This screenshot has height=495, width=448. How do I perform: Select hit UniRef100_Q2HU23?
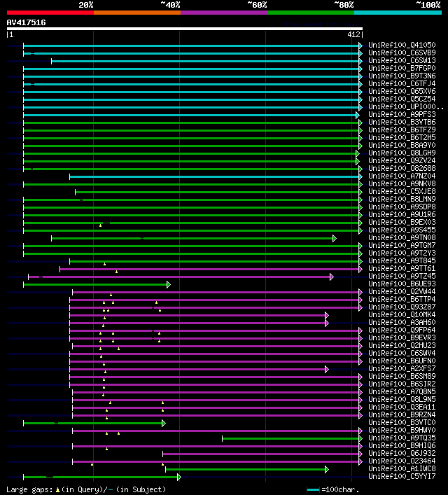(x=402, y=346)
